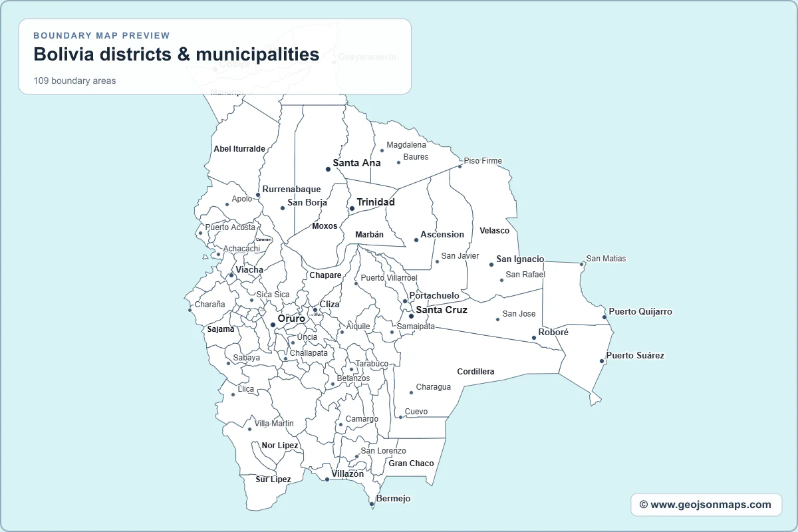Image resolution: width=798 pixels, height=532 pixels.
Task: Open the www.geojsonmaps.com credit link
Action: (705, 505)
